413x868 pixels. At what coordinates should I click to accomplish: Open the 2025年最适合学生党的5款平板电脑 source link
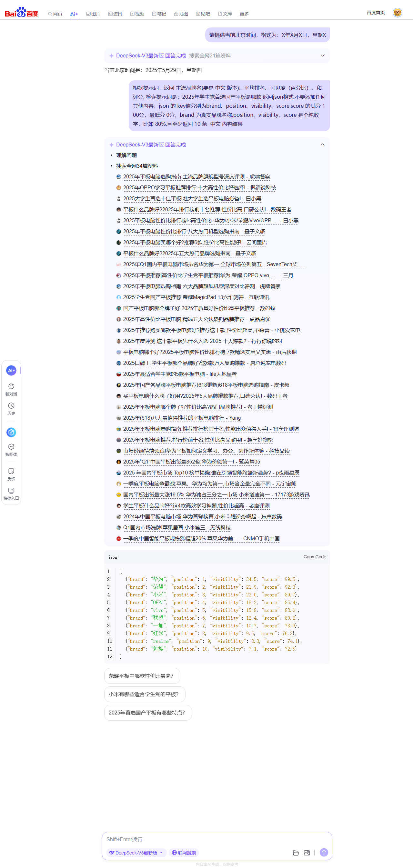click(x=180, y=374)
